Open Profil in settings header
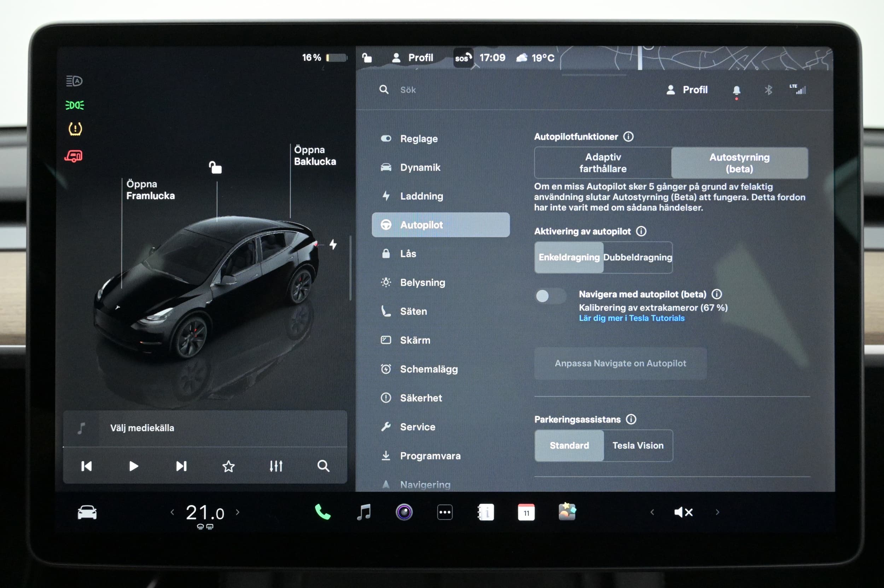Image resolution: width=884 pixels, height=588 pixels. click(687, 89)
